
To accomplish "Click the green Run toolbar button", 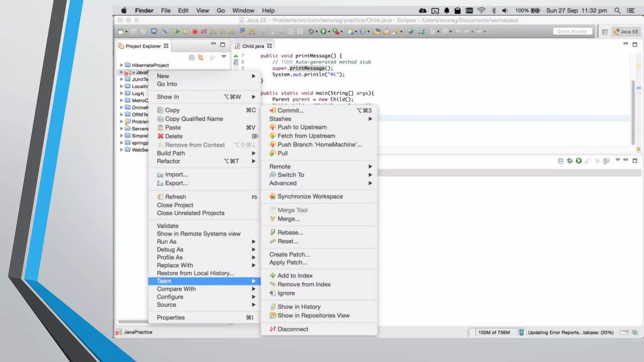I will click(x=323, y=31).
